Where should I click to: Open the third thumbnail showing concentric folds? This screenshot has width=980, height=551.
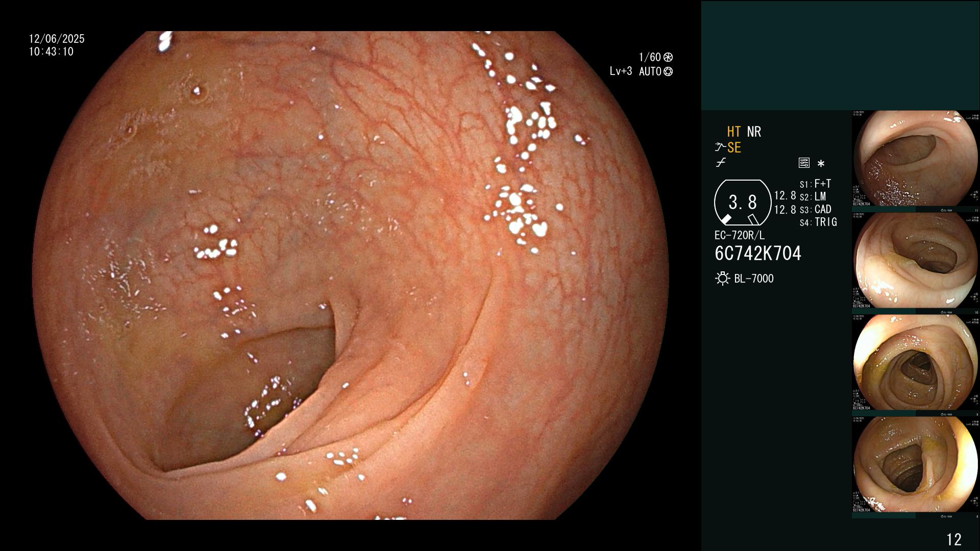(x=915, y=363)
